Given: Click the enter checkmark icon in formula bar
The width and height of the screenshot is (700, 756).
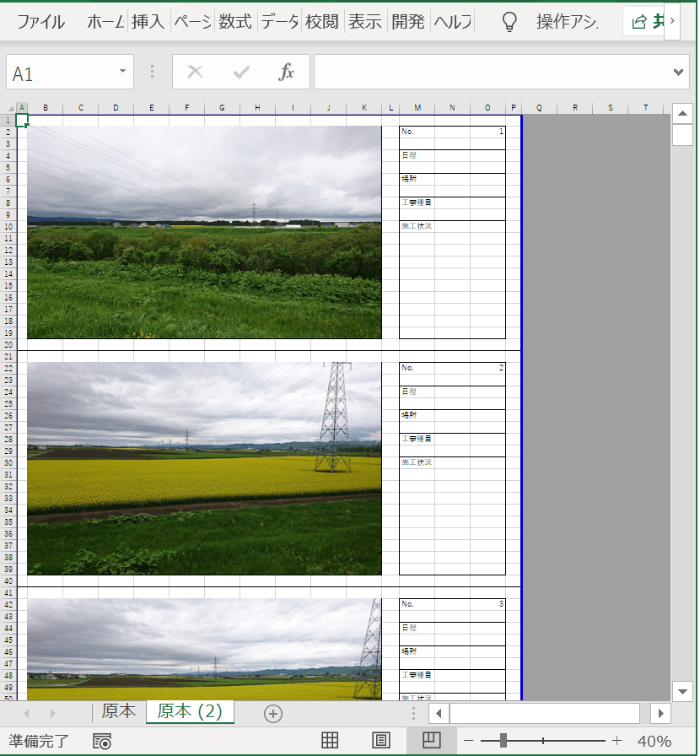Looking at the screenshot, I should tap(241, 73).
